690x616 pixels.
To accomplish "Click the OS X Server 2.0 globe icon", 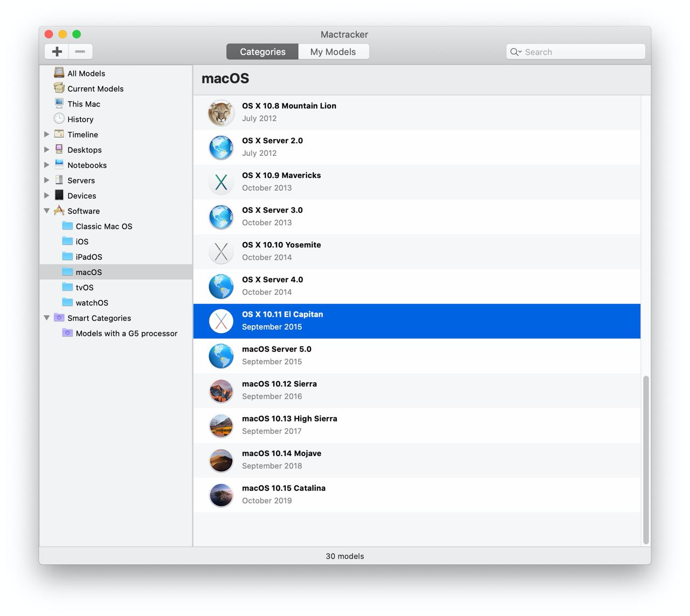I will coord(221,147).
